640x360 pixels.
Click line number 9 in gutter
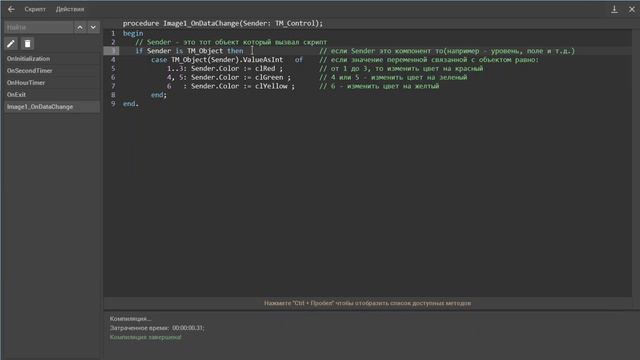pyautogui.click(x=113, y=104)
